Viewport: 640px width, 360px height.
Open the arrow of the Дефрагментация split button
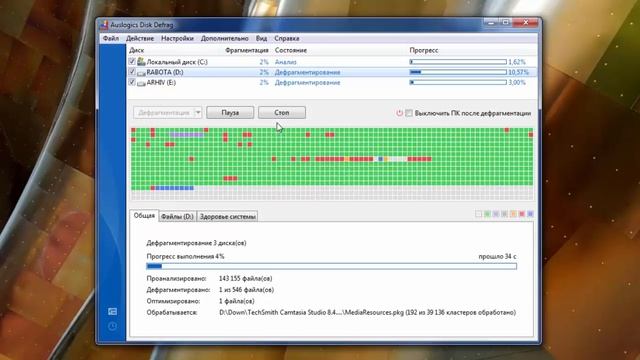198,113
